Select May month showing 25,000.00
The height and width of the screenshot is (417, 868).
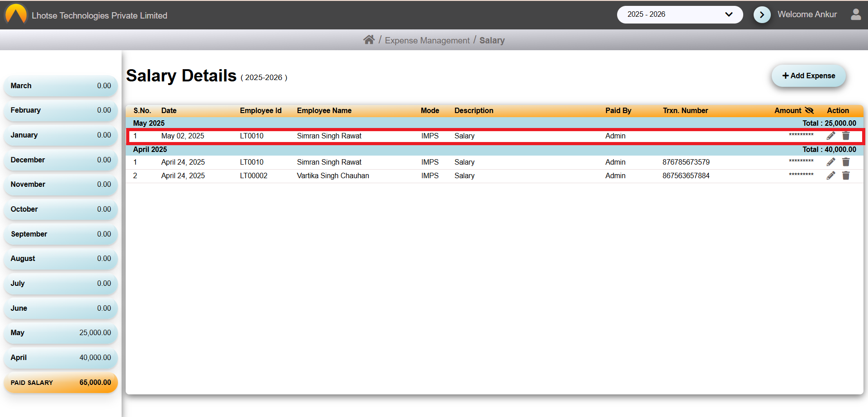point(61,333)
